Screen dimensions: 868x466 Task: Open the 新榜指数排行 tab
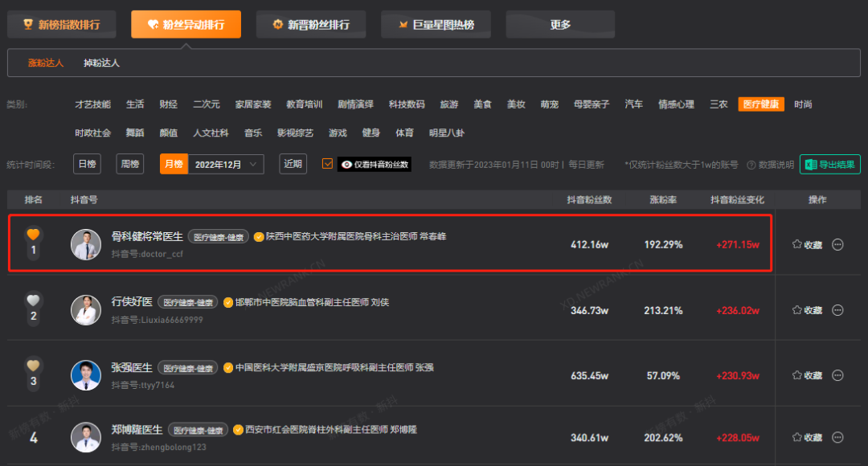click(61, 24)
